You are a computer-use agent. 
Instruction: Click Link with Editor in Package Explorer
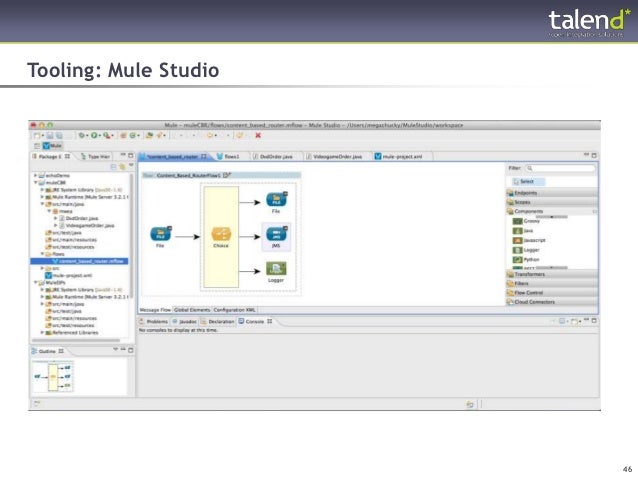122,166
